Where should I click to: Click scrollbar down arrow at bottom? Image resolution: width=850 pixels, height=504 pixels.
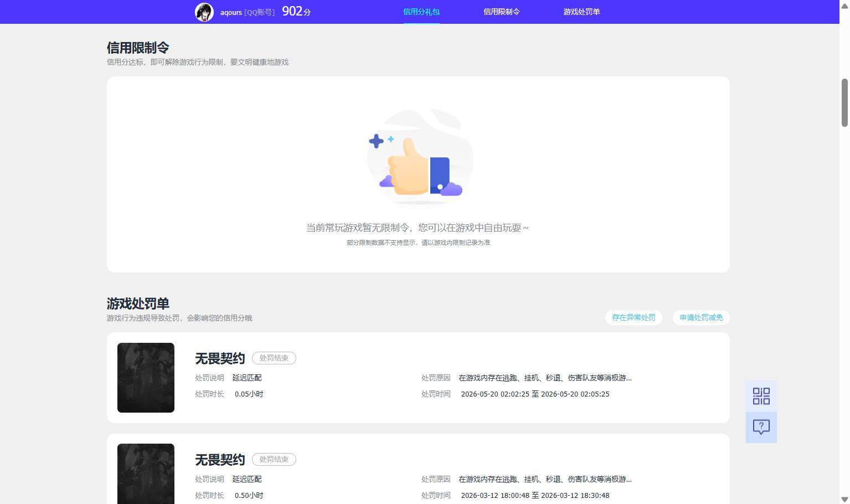click(x=844, y=499)
